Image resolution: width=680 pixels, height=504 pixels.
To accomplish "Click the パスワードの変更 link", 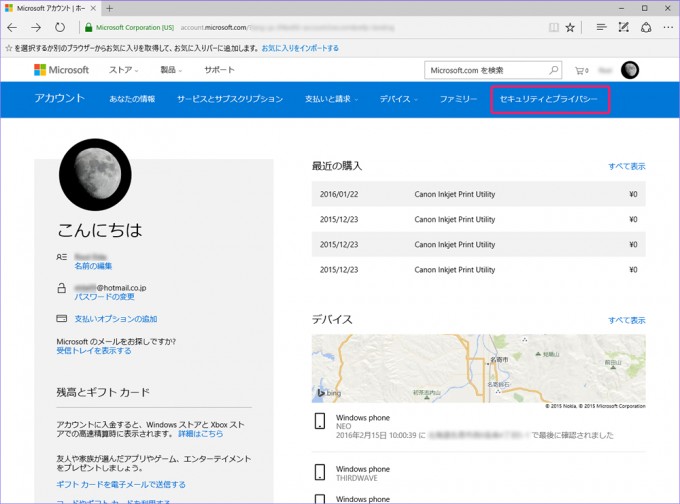I will click(105, 297).
